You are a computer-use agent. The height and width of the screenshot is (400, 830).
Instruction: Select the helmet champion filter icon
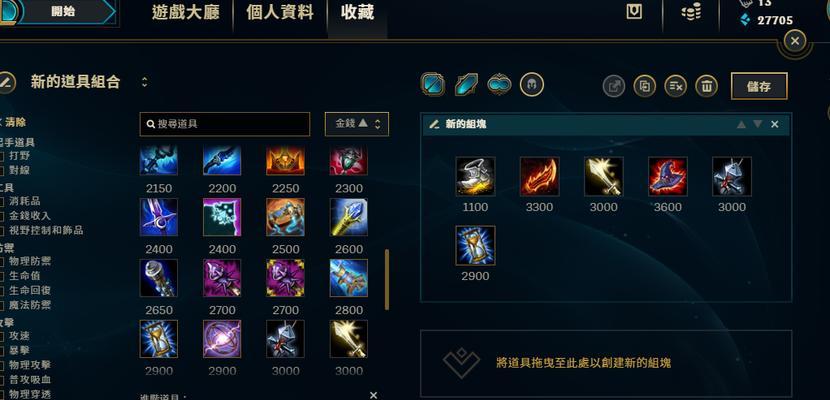click(531, 84)
